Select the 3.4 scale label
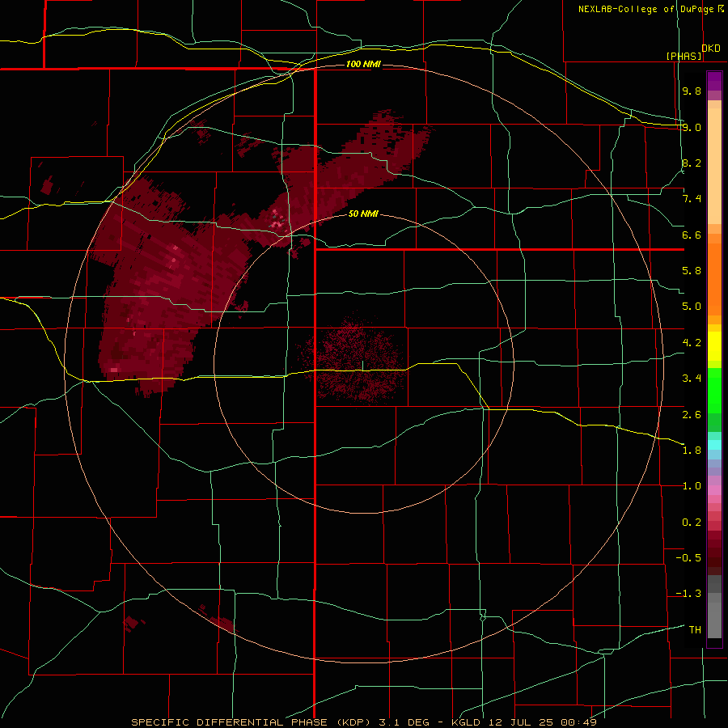 (x=692, y=379)
